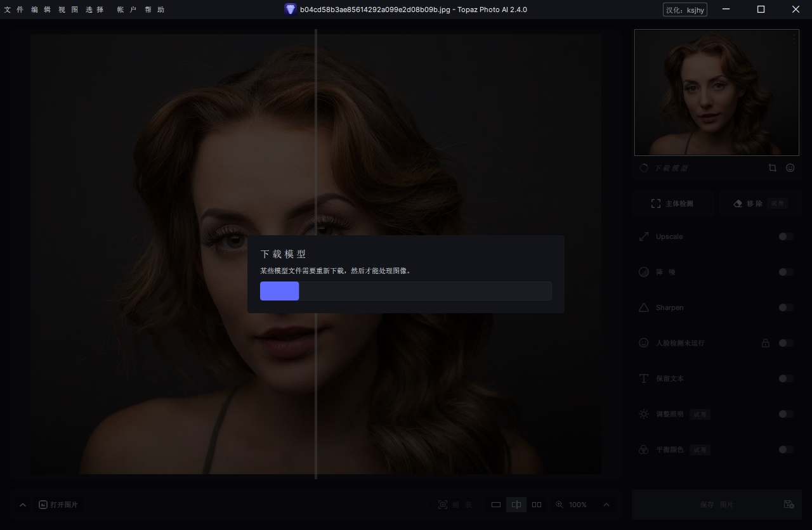Click the 保存 图片 save image button
Screen dimensions: 812x530
[x=717, y=505]
